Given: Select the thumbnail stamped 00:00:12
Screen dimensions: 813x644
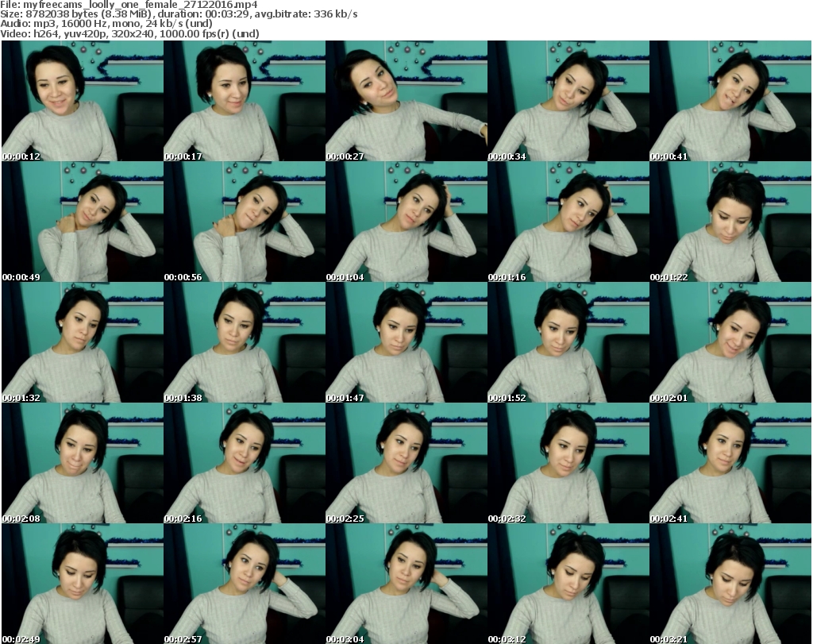Looking at the screenshot, I should coord(83,101).
